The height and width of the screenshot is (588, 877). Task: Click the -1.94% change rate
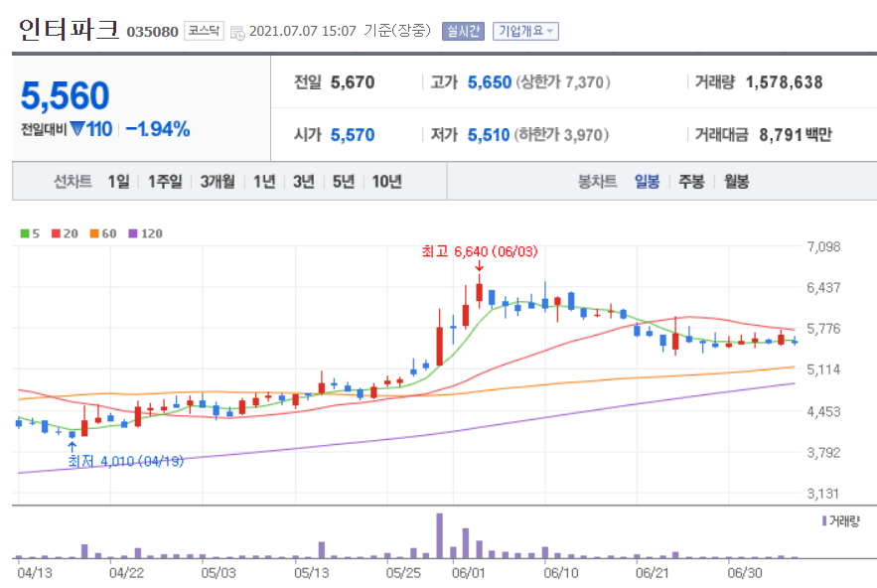point(158,129)
